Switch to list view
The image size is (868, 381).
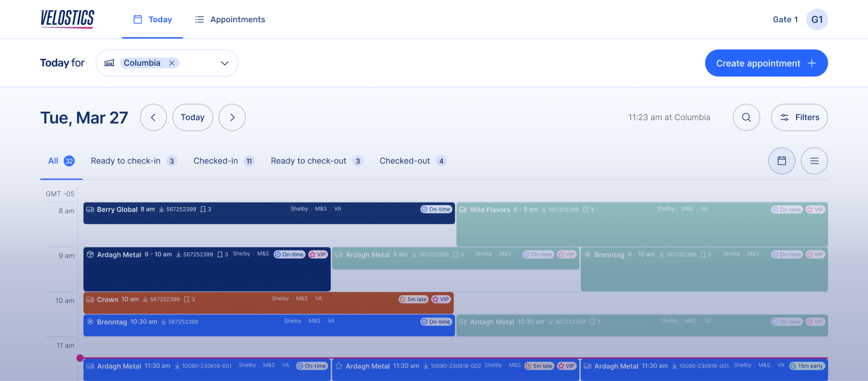click(814, 161)
